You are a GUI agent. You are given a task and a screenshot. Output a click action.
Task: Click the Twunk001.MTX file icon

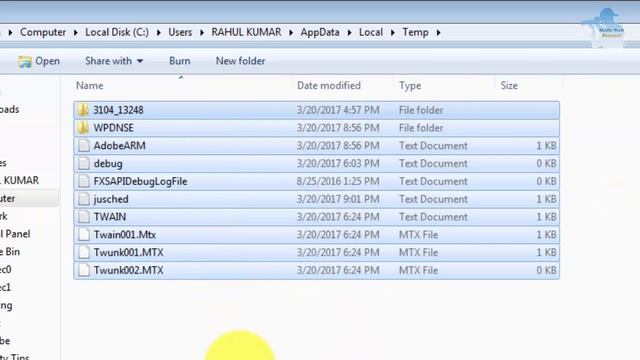coord(84,252)
